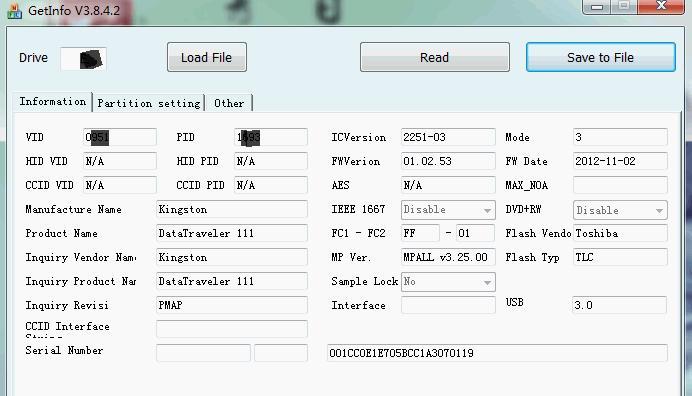Click the VID input field
This screenshot has height=396, width=692.
click(x=120, y=137)
